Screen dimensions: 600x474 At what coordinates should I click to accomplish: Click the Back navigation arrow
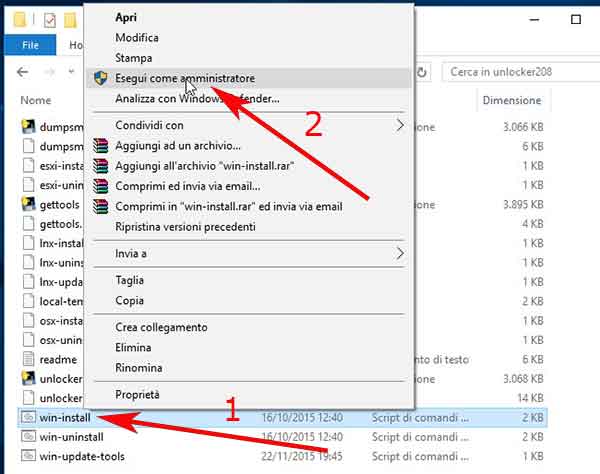click(x=23, y=72)
